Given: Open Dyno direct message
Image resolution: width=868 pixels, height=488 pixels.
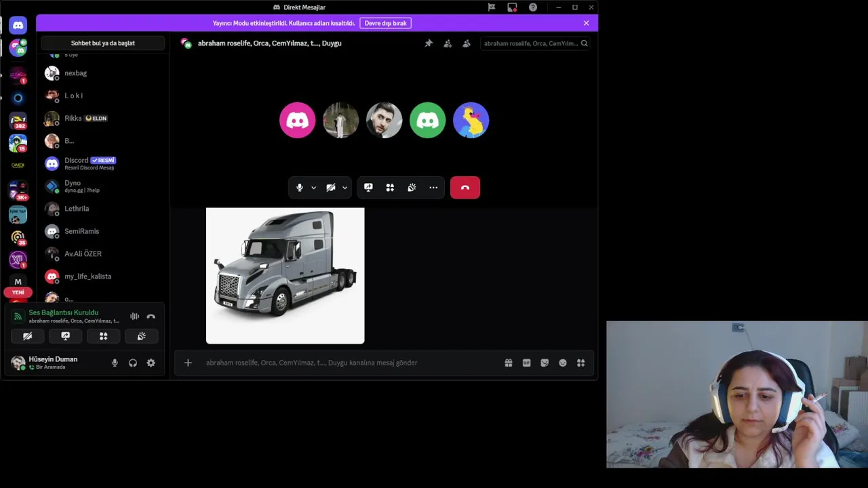Looking at the screenshot, I should pyautogui.click(x=103, y=186).
